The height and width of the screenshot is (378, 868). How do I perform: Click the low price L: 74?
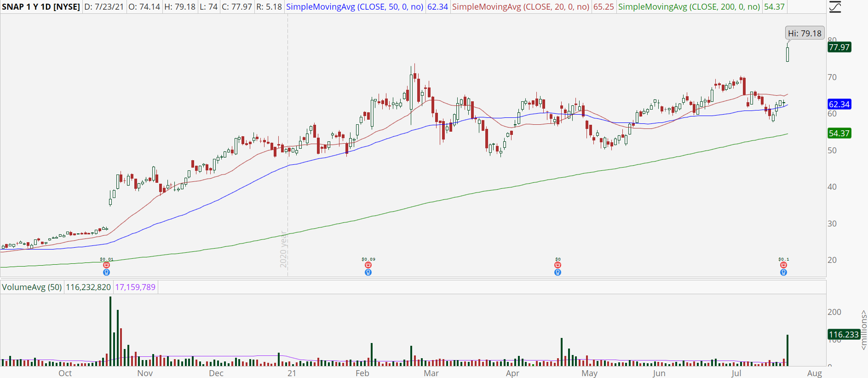pyautogui.click(x=209, y=7)
